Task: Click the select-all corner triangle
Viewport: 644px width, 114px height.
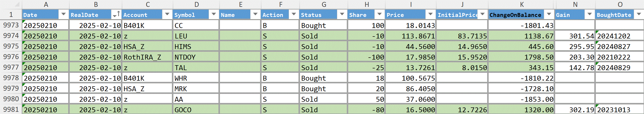Action: click(17, 4)
